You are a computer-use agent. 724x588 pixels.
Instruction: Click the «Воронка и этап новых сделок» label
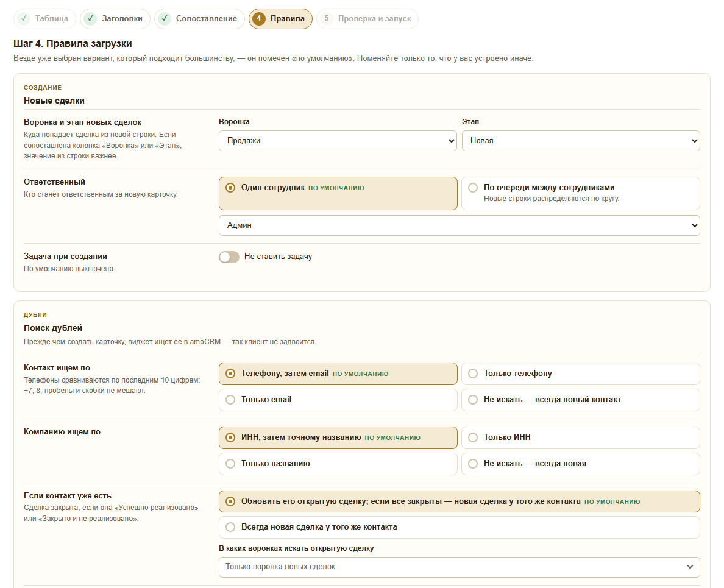click(83, 122)
